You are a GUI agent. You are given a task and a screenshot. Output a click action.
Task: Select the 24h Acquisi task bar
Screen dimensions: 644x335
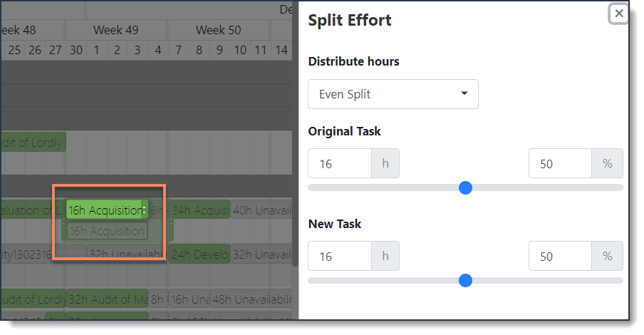199,210
